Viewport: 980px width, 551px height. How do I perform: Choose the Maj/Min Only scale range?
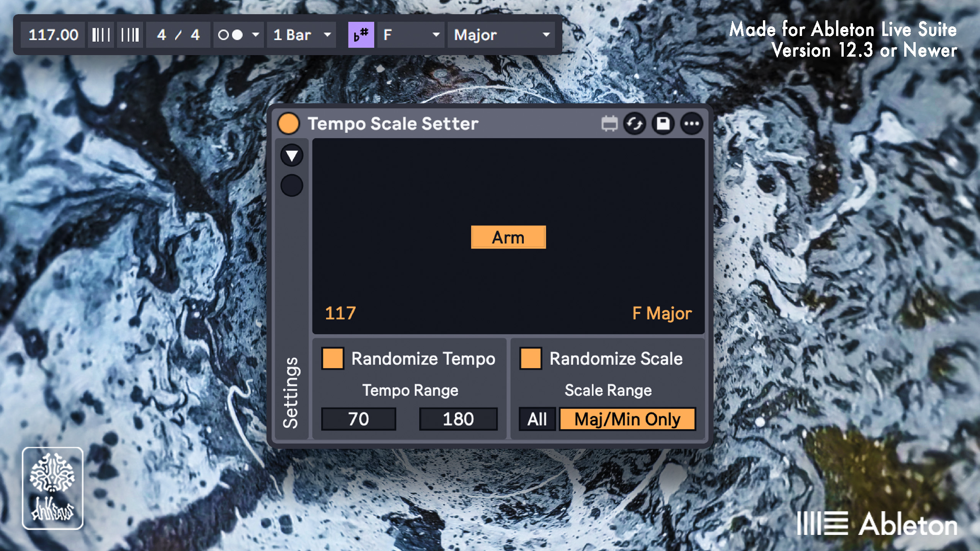pyautogui.click(x=627, y=419)
